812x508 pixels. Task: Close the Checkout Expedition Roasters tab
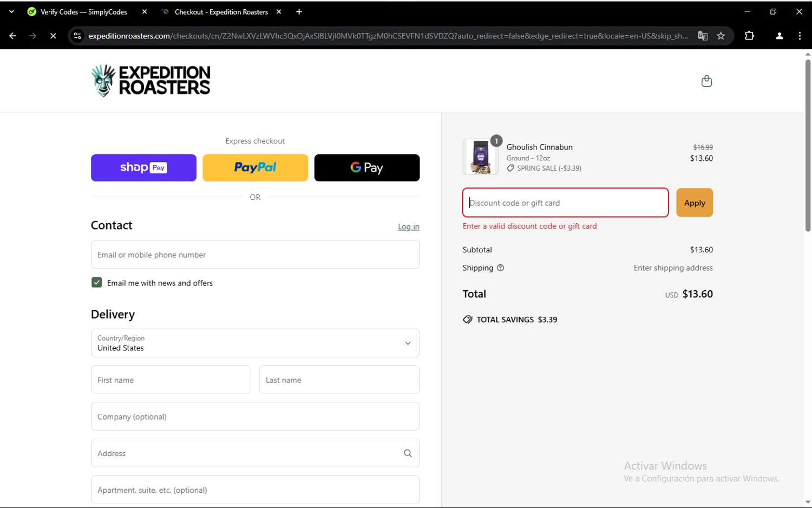279,12
